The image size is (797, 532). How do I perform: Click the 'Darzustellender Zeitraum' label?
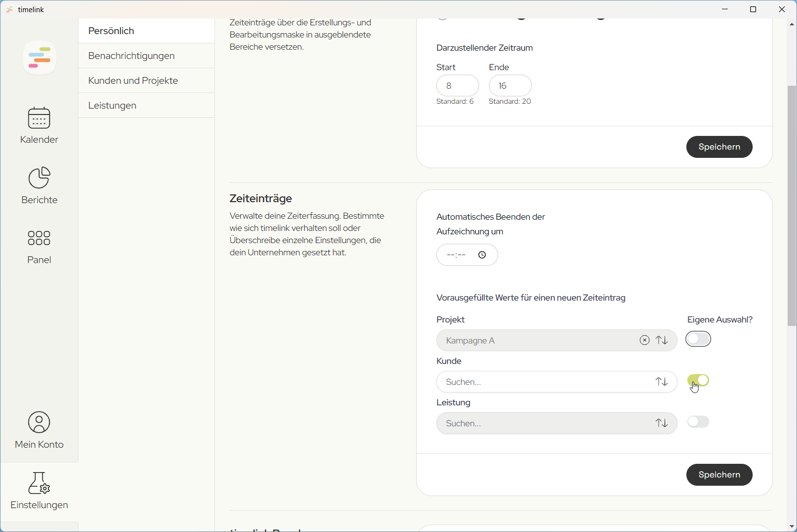[x=485, y=48]
